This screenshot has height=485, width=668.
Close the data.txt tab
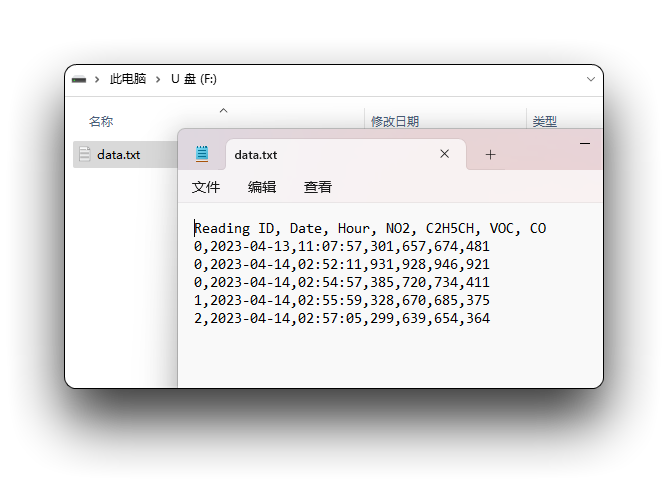444,154
